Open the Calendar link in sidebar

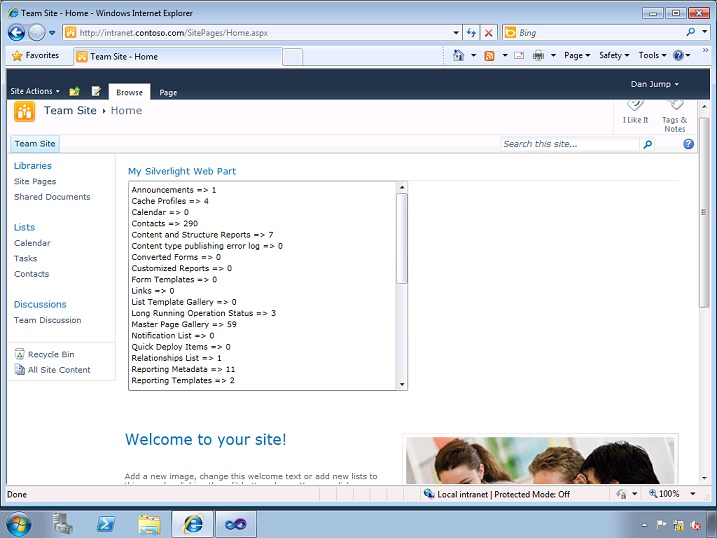[x=32, y=243]
